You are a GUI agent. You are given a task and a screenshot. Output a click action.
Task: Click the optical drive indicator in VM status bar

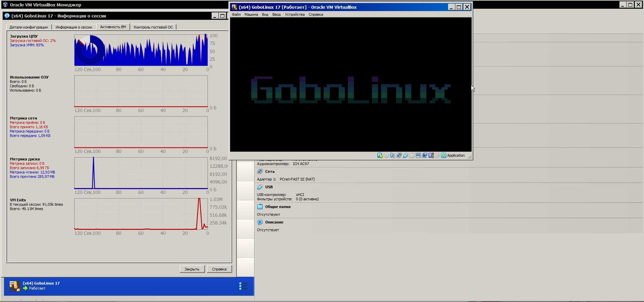(x=386, y=155)
